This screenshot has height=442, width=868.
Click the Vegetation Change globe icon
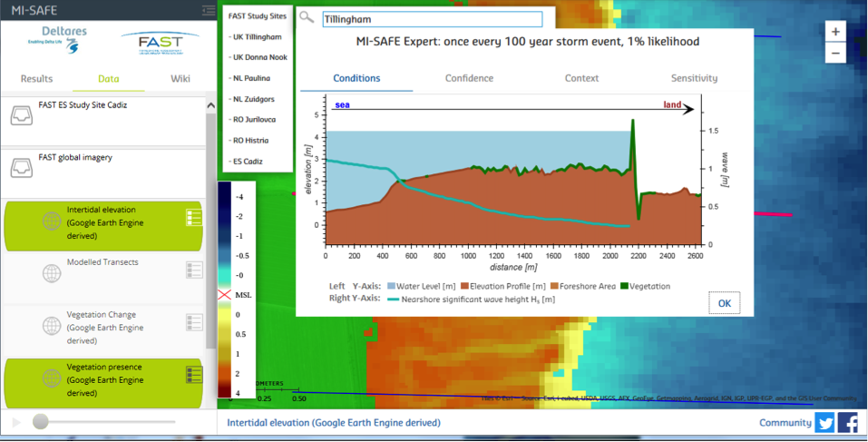[x=52, y=326]
